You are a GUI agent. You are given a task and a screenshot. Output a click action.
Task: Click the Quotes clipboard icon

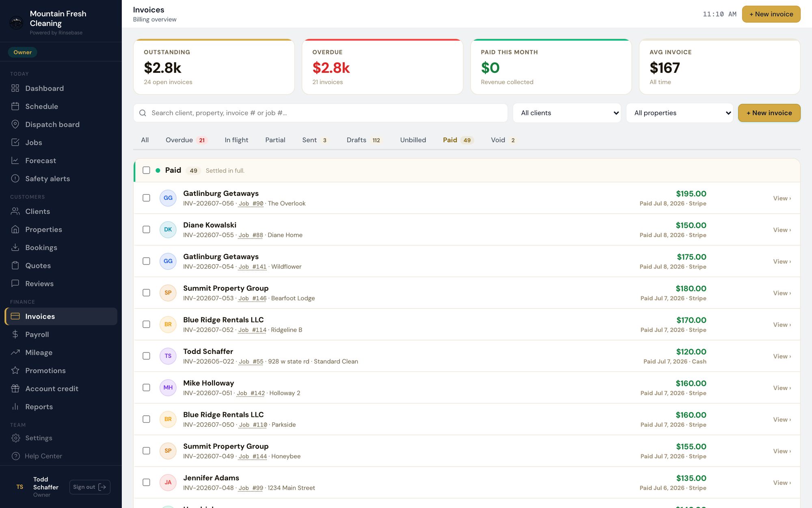pyautogui.click(x=15, y=265)
